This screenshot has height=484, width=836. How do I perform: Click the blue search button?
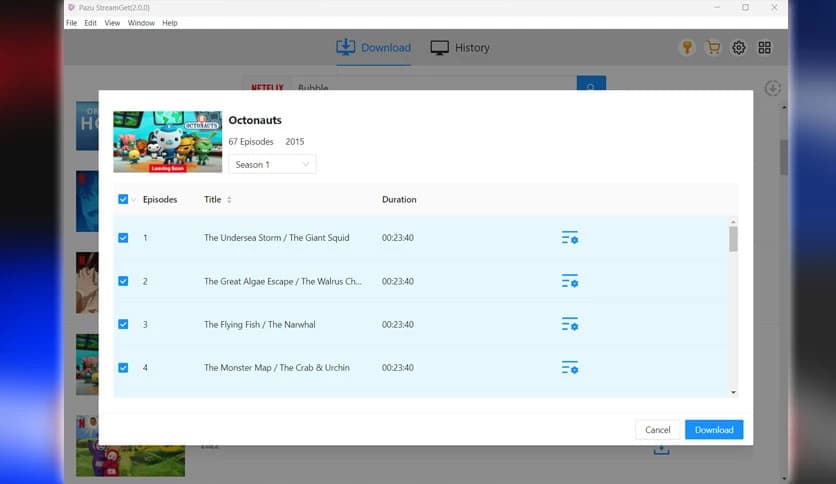click(591, 83)
